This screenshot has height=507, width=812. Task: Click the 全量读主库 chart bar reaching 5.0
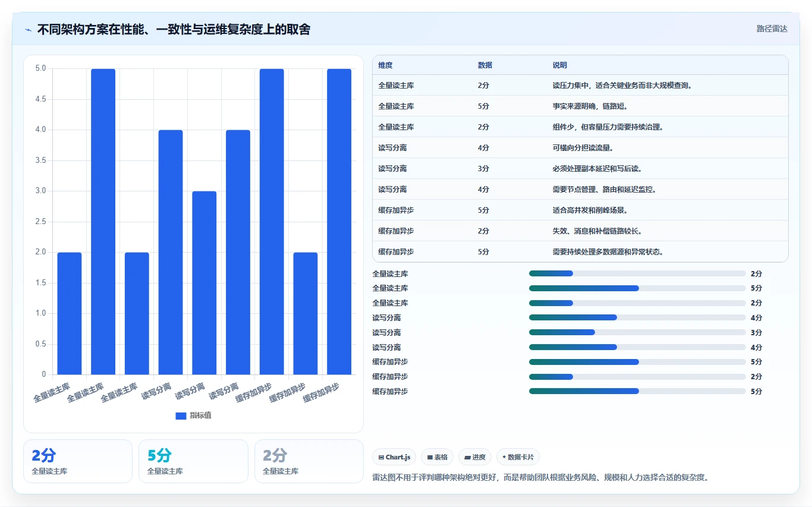coord(103,222)
